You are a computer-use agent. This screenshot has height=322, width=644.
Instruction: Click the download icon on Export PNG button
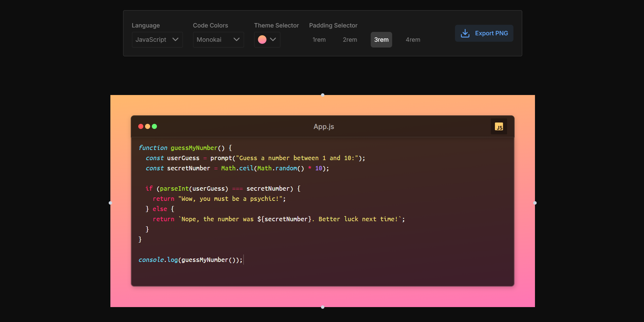465,33
